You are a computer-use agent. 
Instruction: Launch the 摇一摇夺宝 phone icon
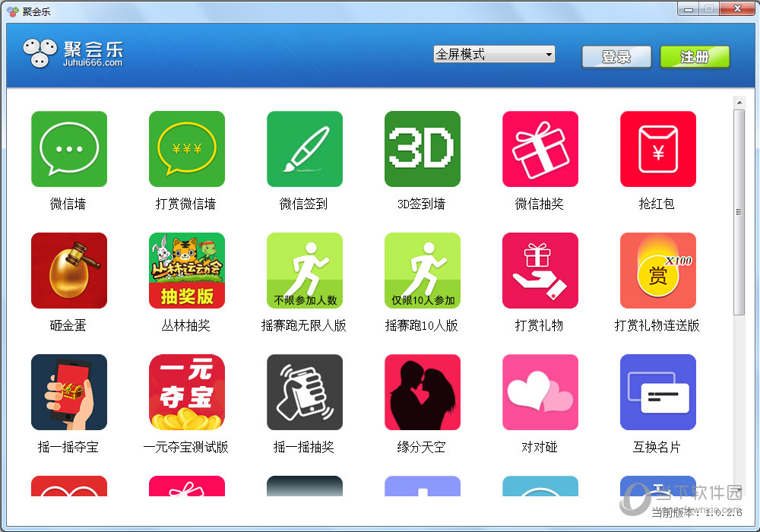pyautogui.click(x=69, y=392)
